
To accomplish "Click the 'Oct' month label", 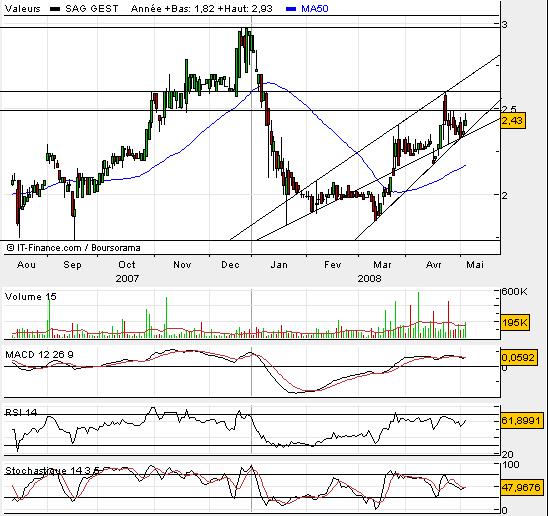I will (127, 265).
